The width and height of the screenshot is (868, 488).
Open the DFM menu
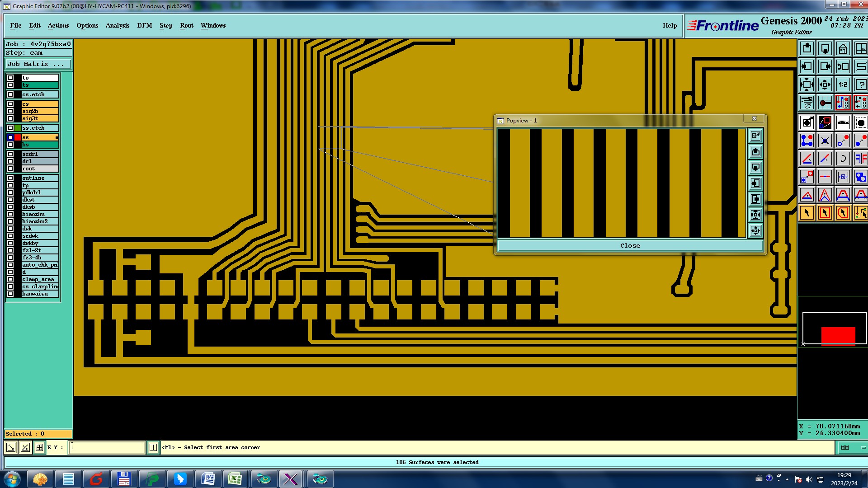click(144, 26)
